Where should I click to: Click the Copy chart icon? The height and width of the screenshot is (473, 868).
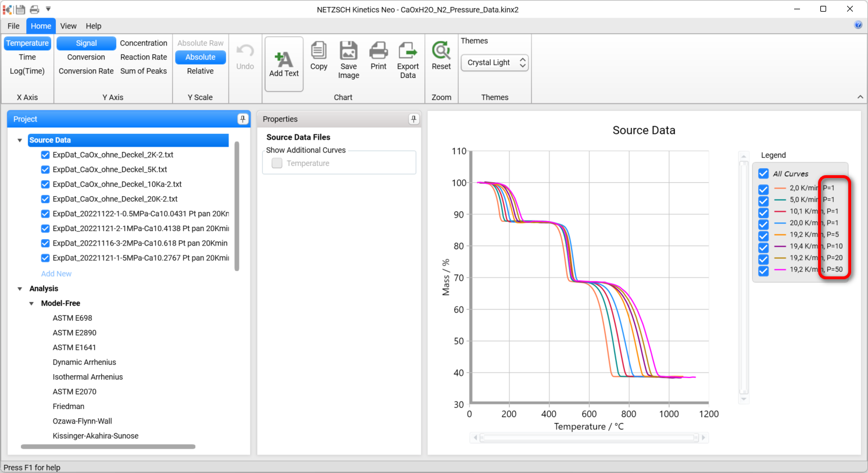(x=319, y=51)
